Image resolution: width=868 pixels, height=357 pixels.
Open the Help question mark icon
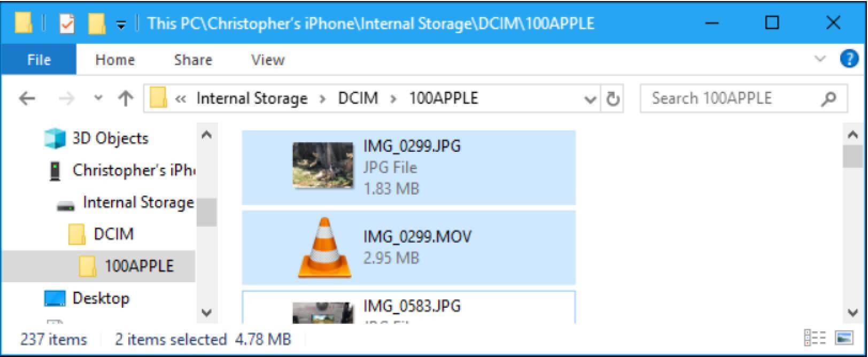click(849, 59)
